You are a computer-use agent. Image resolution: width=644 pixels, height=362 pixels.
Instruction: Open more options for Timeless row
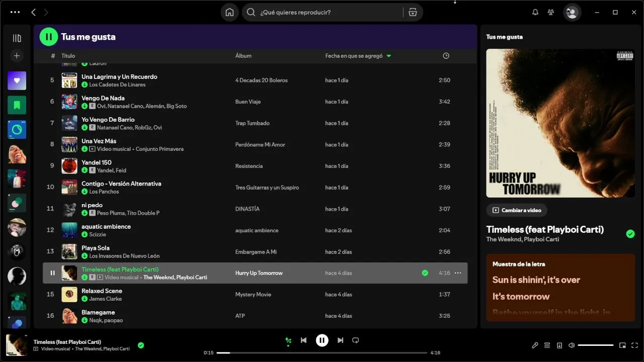pos(458,273)
